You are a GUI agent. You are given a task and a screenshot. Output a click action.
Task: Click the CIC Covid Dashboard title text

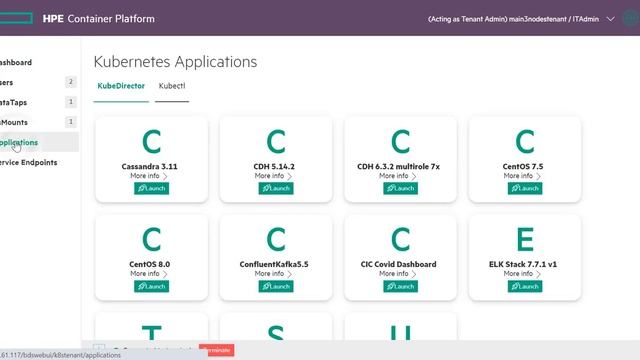[x=398, y=264]
